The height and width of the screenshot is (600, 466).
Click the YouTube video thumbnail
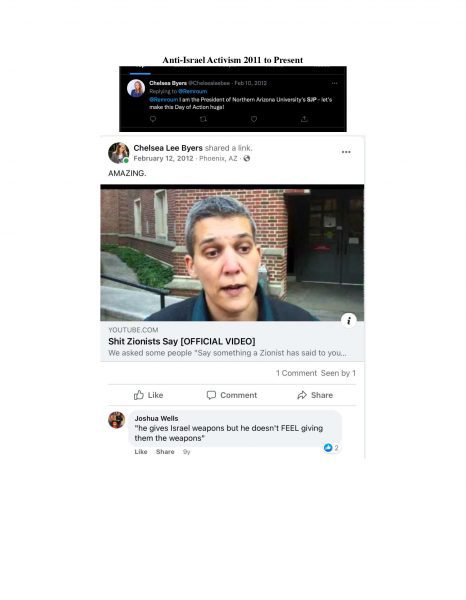coord(232,253)
